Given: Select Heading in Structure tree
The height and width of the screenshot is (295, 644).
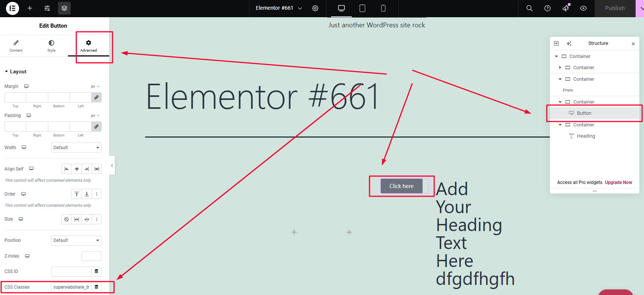Looking at the screenshot, I should tap(595, 136).
